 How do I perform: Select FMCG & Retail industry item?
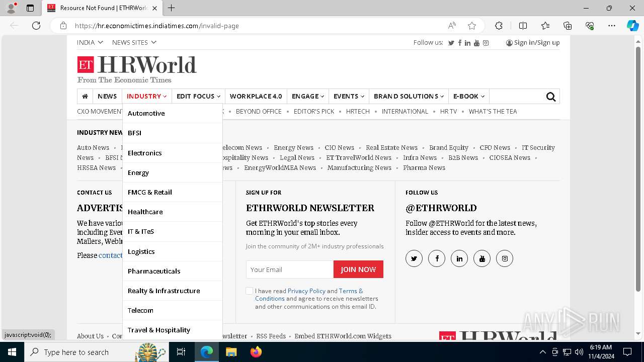click(x=173, y=192)
